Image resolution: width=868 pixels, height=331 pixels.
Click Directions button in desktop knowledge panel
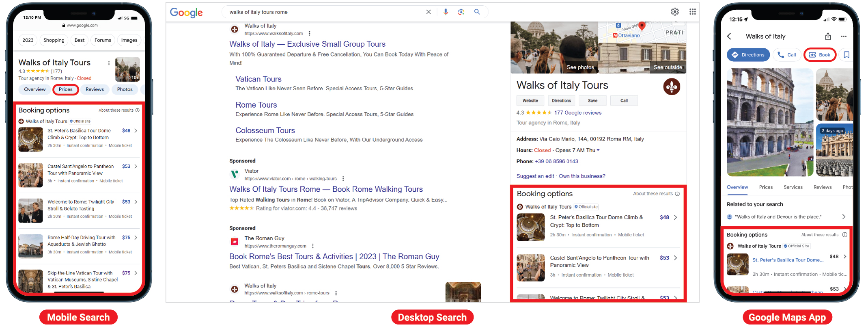click(x=561, y=101)
